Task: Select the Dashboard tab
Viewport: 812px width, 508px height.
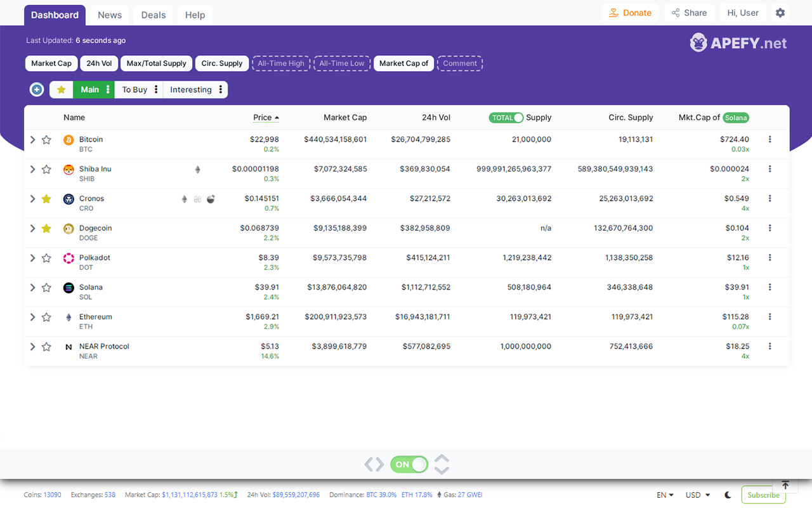Action: tap(55, 15)
